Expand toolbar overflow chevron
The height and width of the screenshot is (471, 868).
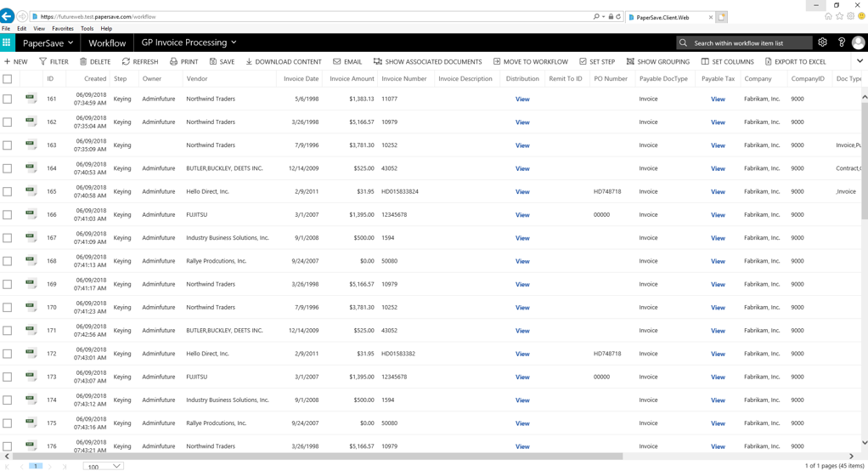[860, 61]
